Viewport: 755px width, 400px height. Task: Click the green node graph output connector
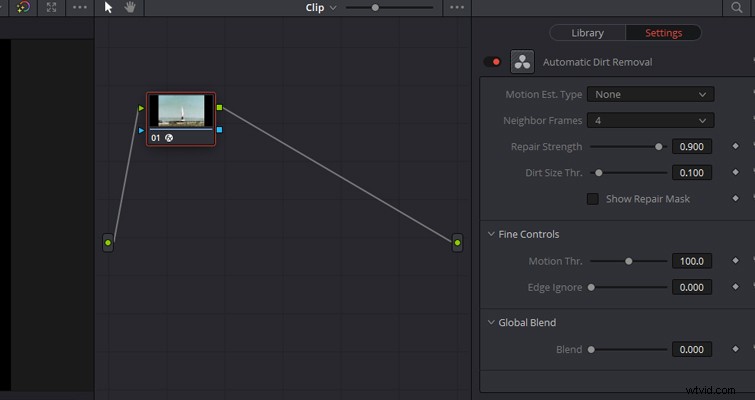(457, 243)
